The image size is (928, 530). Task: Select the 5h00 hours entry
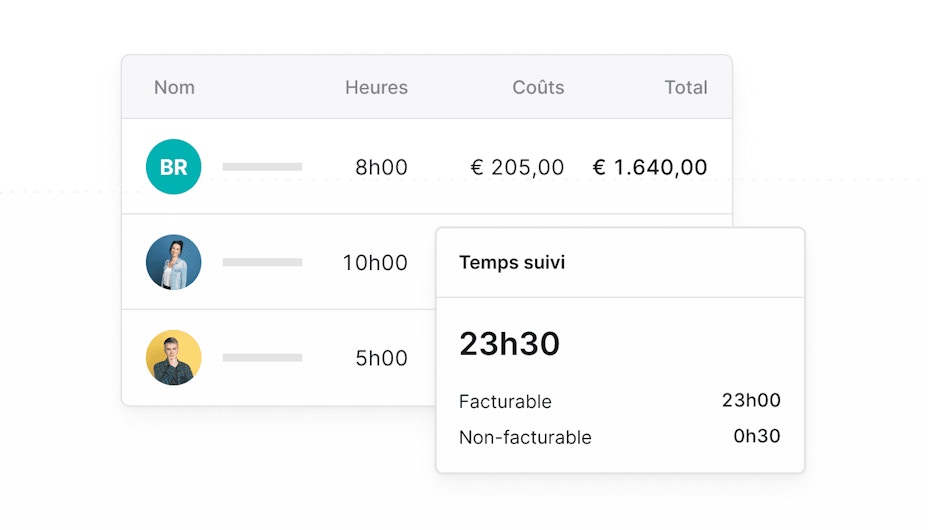pyautogui.click(x=381, y=358)
